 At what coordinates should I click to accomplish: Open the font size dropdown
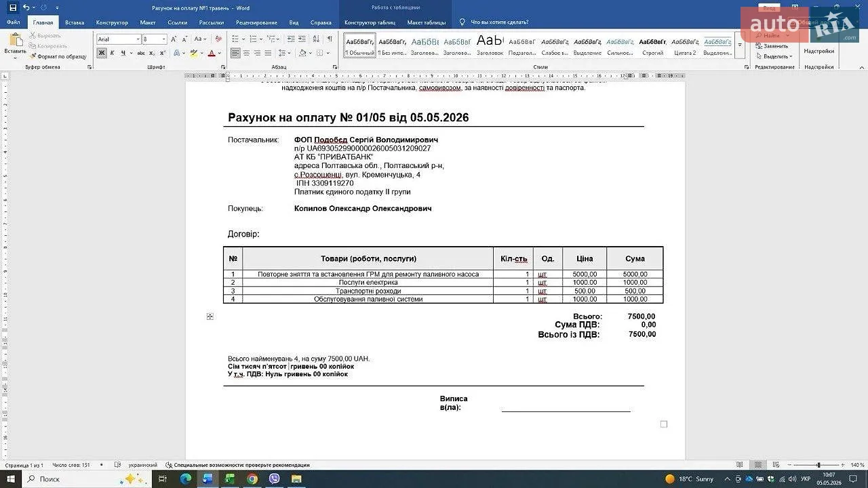point(164,39)
